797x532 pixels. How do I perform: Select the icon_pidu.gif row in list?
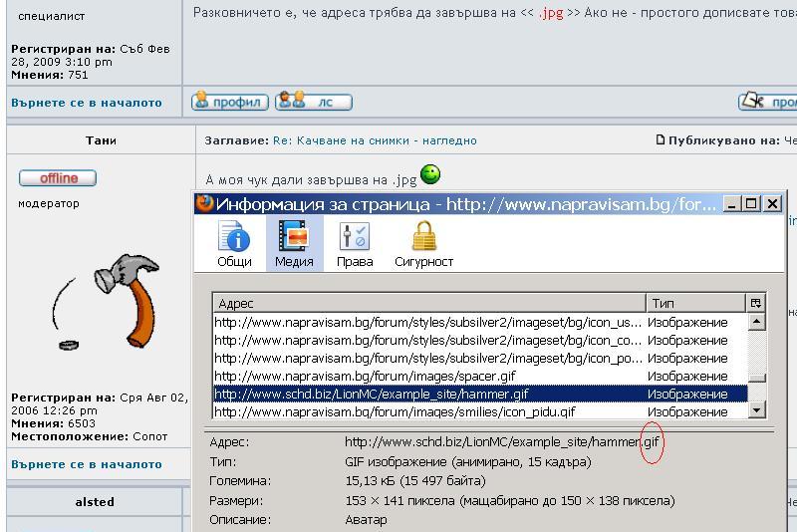tap(428, 411)
